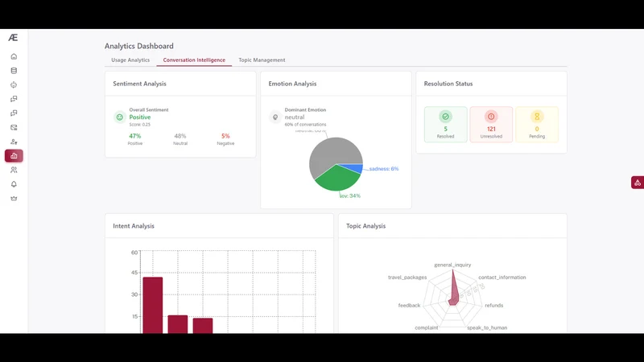644x362 pixels.
Task: Click the Sentiment Analysis card title
Action: pos(139,84)
